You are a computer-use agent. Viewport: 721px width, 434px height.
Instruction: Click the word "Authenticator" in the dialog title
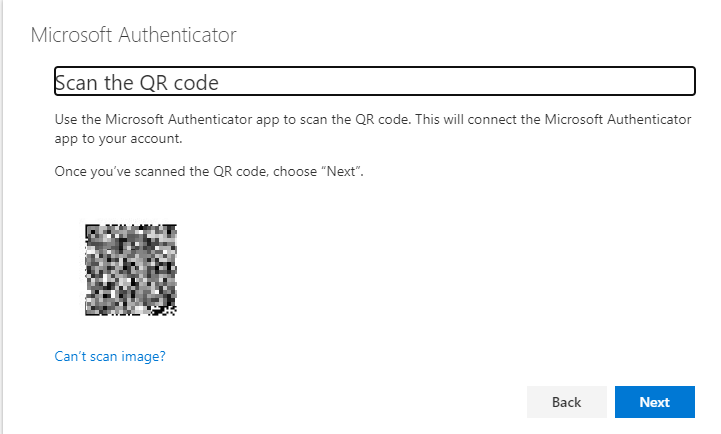(x=177, y=35)
